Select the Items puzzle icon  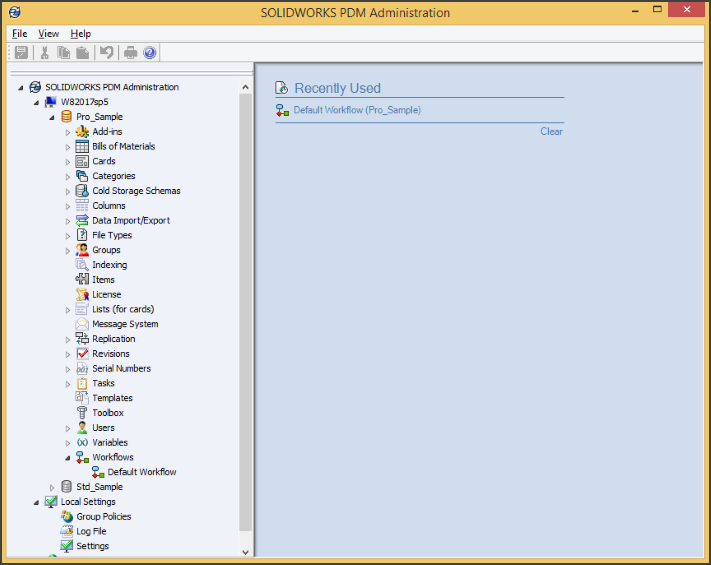pos(82,280)
